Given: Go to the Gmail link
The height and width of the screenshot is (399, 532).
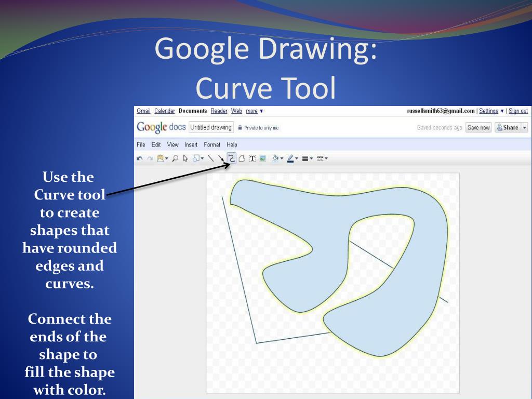Looking at the screenshot, I should [x=143, y=111].
